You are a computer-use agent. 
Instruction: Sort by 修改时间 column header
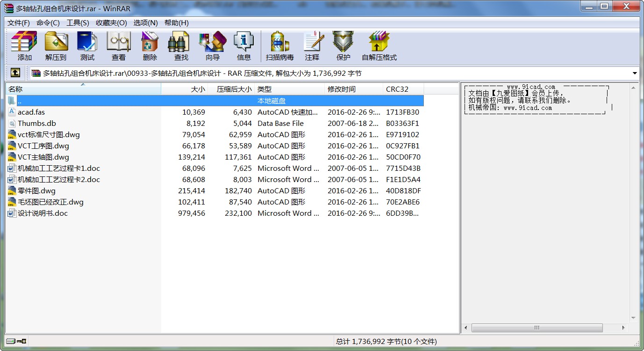[x=354, y=89]
